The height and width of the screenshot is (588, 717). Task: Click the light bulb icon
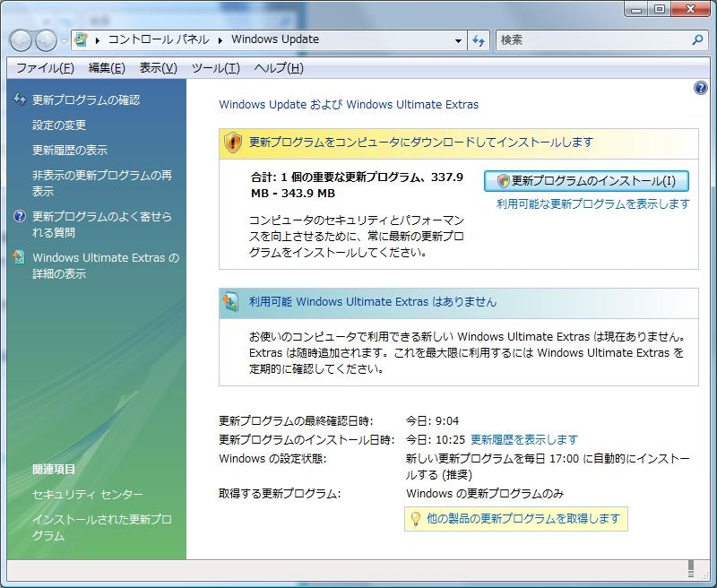(x=415, y=519)
